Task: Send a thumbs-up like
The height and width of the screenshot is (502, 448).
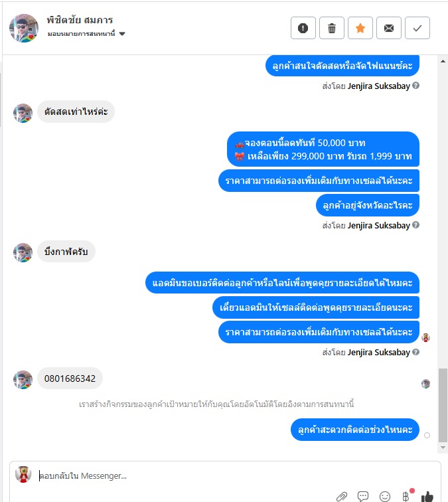Action: coord(427,496)
